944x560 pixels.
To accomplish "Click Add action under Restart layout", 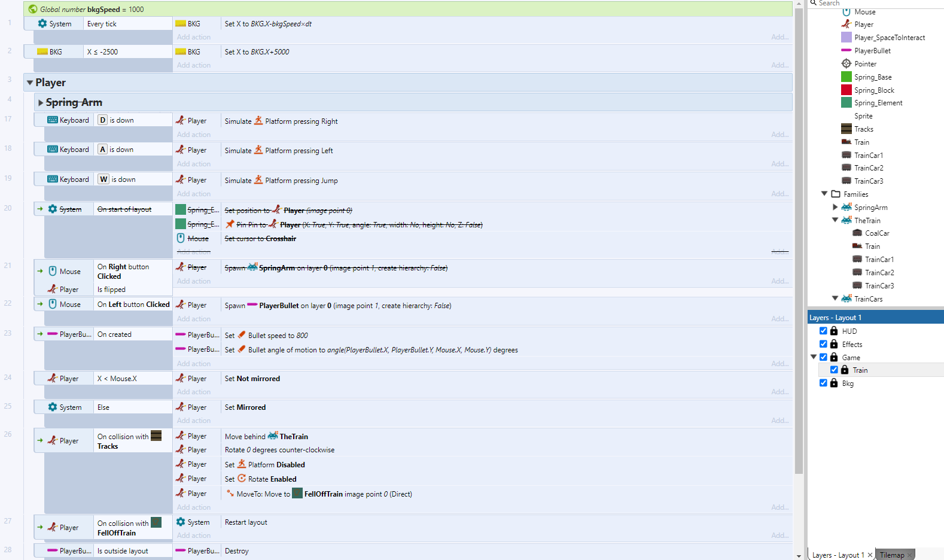I will 194,535.
